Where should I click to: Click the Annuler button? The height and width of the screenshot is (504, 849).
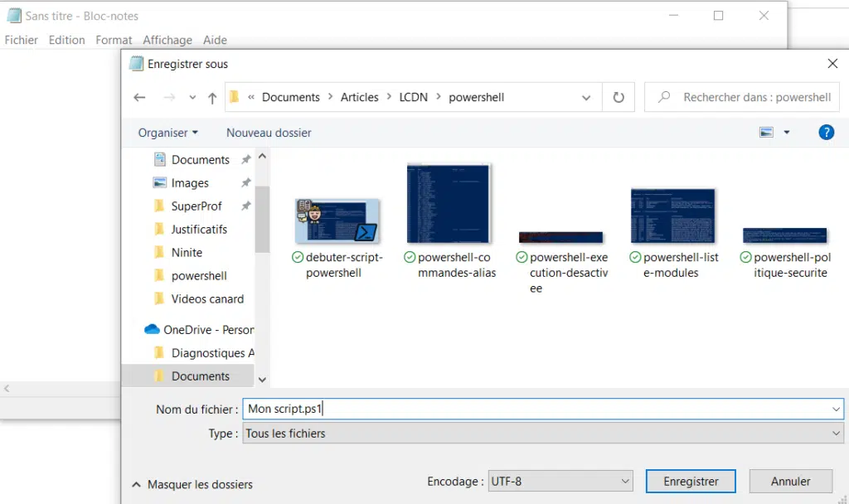click(x=790, y=482)
